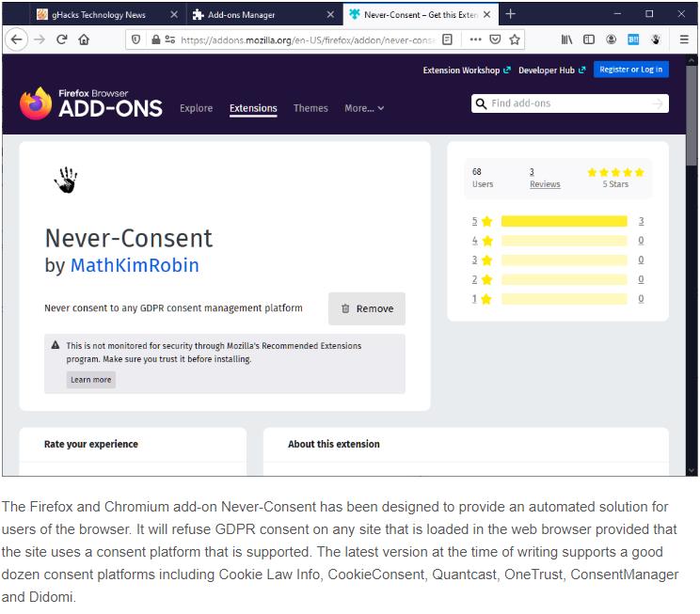This screenshot has width=700, height=614.
Task: Close the Add-ons Manager tab
Action: [330, 15]
